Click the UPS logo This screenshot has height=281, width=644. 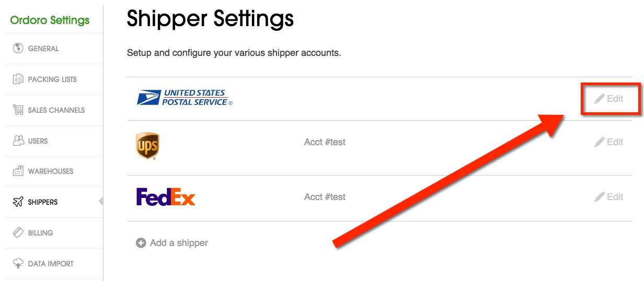coord(147,146)
